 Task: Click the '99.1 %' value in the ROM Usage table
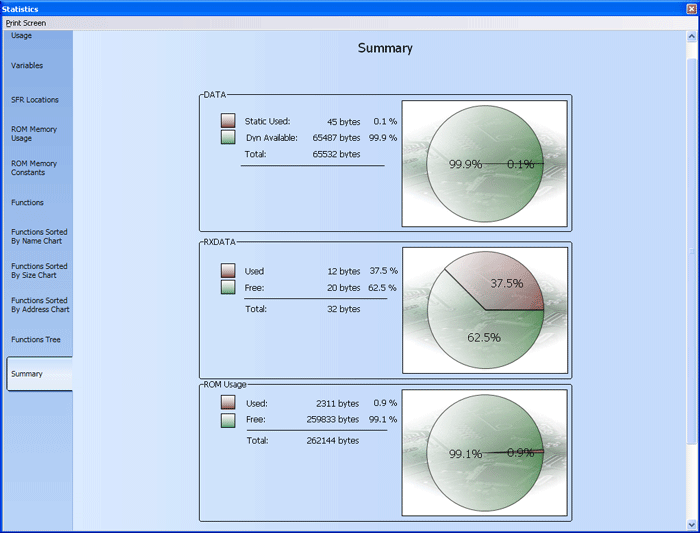(x=383, y=420)
